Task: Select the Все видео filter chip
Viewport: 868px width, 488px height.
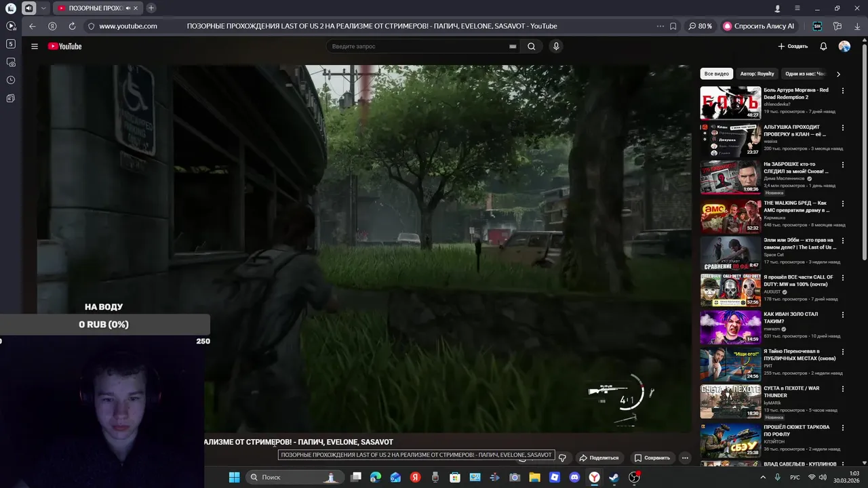Action: click(716, 74)
